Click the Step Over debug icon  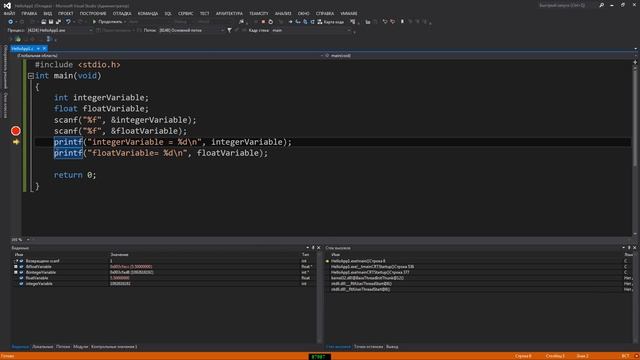tap(305, 22)
